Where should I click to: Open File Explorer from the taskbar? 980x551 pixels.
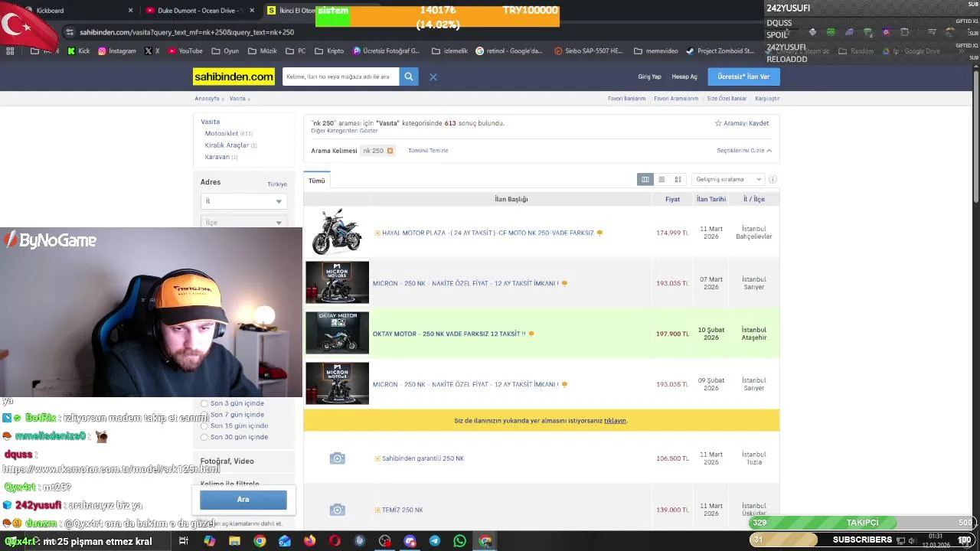[234, 541]
